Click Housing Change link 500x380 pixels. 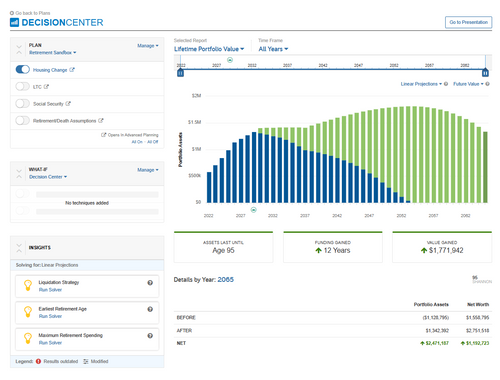point(50,70)
